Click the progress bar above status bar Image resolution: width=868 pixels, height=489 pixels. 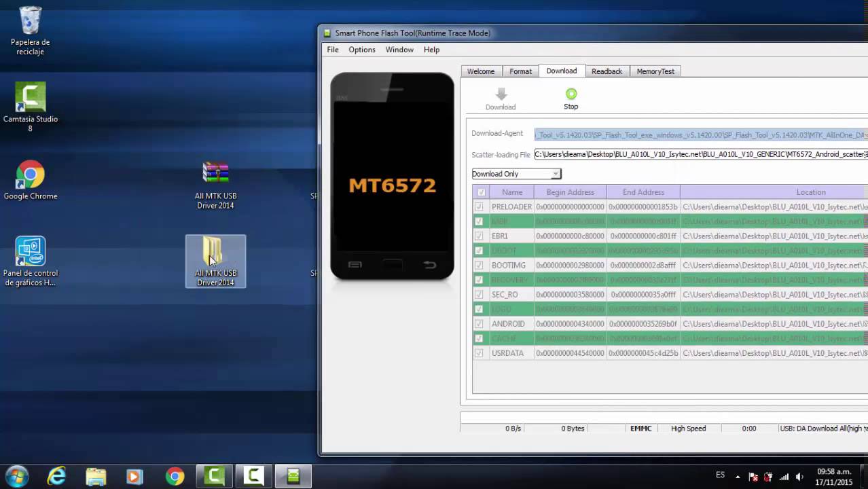[x=664, y=416]
